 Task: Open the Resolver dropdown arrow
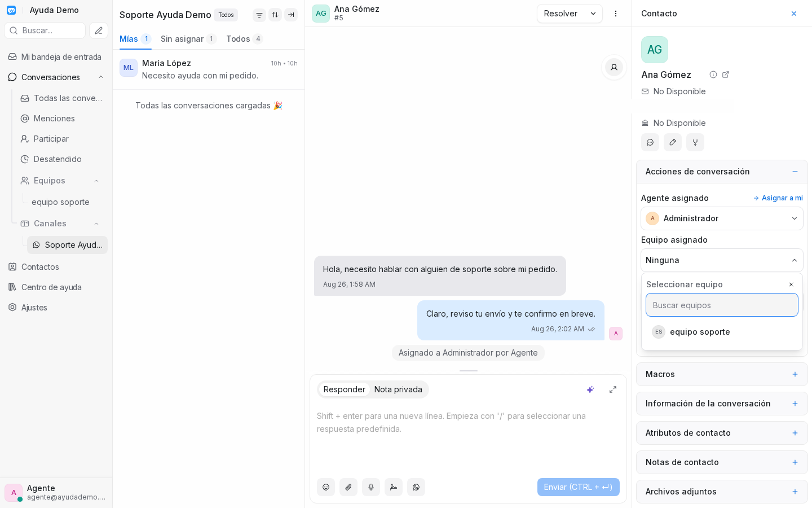pyautogui.click(x=593, y=14)
